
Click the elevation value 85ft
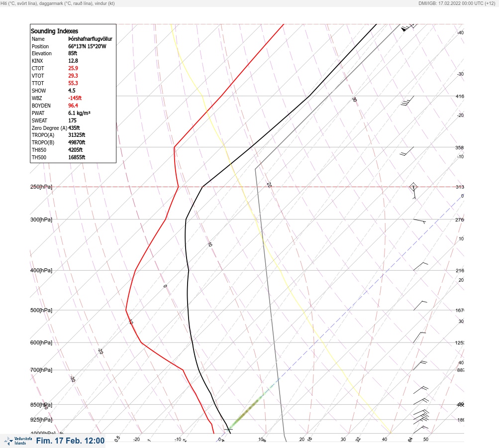73,53
